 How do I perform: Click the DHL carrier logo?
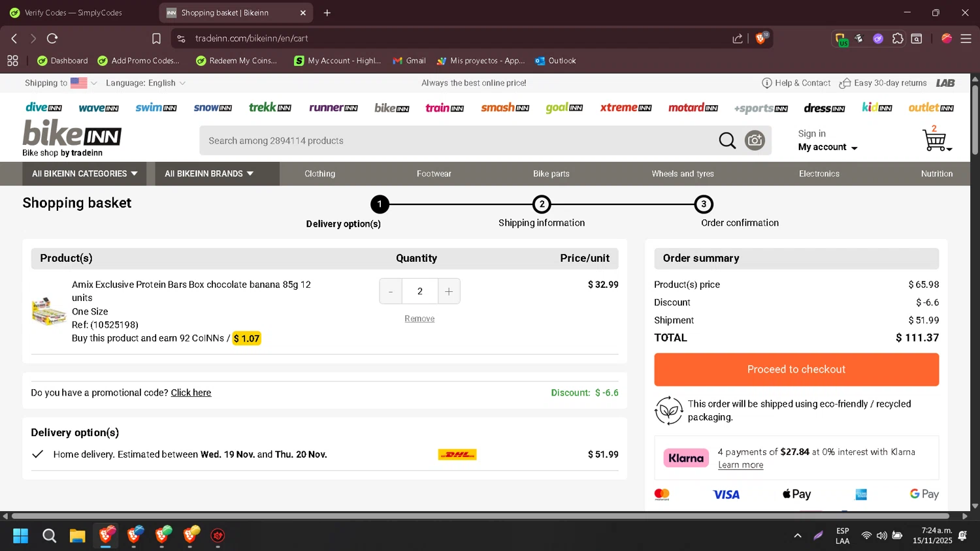click(x=457, y=454)
